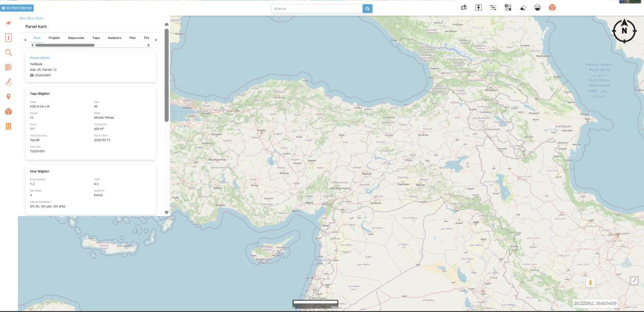Screen dimensions: 644x312
Task: Click the upload/import icon in toolbar
Action: 479,8
